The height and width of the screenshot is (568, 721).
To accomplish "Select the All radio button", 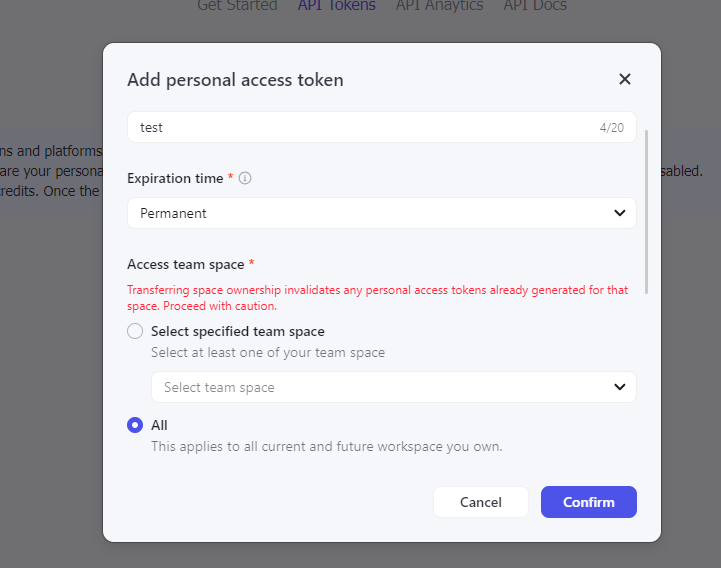I will tap(135, 425).
